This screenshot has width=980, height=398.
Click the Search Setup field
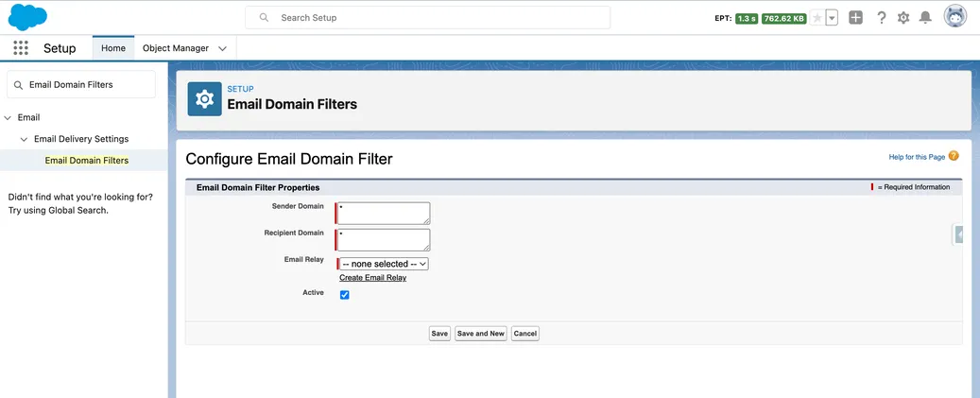tap(427, 18)
